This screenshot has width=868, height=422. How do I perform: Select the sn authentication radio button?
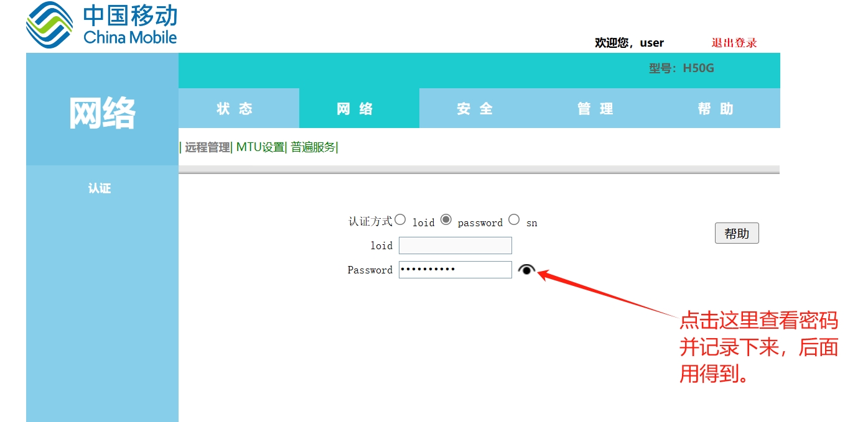click(x=514, y=219)
